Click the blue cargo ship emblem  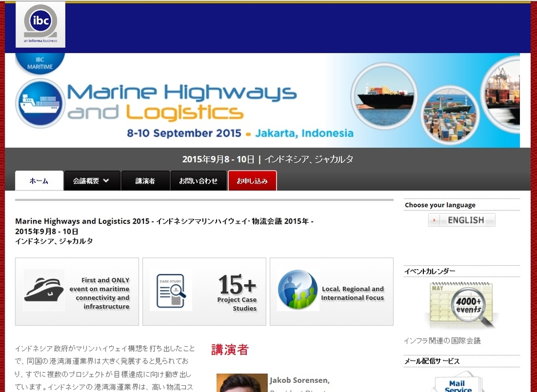click(41, 103)
